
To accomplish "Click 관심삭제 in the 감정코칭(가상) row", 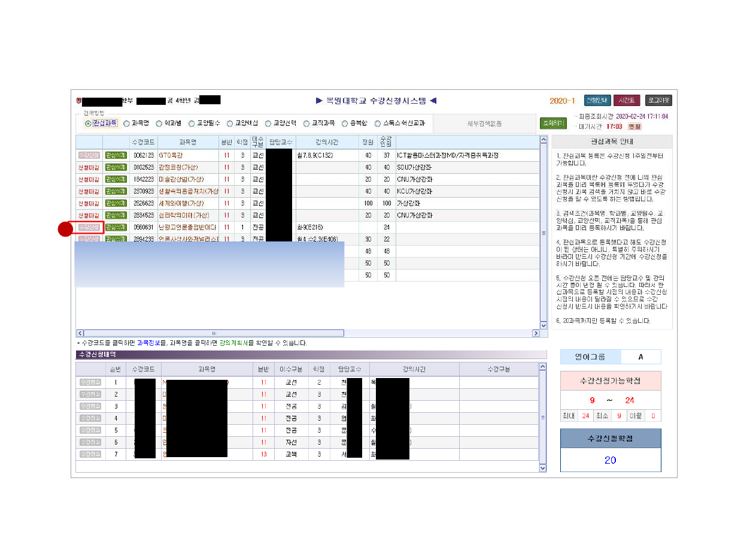I will (116, 167).
